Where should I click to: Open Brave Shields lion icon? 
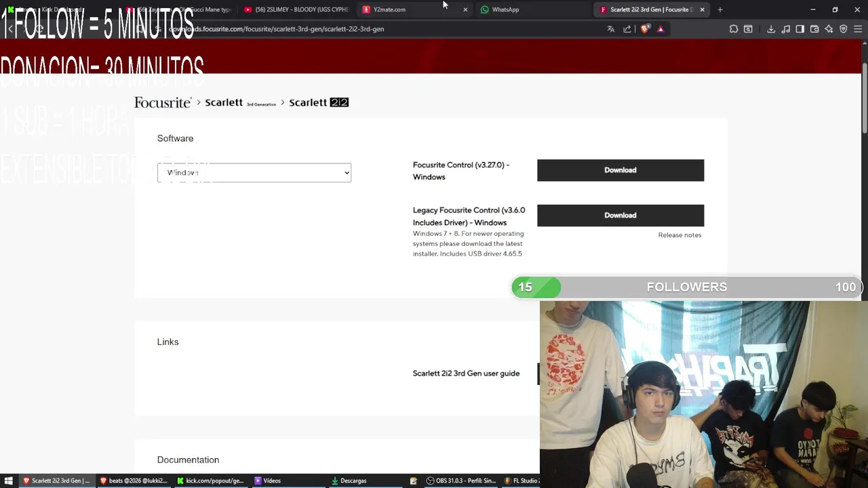[645, 29]
